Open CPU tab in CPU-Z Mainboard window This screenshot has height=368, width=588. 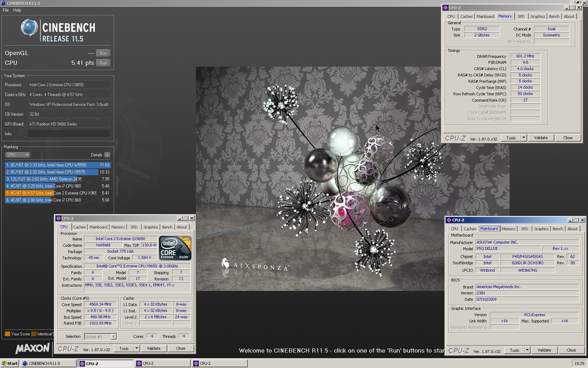(454, 229)
